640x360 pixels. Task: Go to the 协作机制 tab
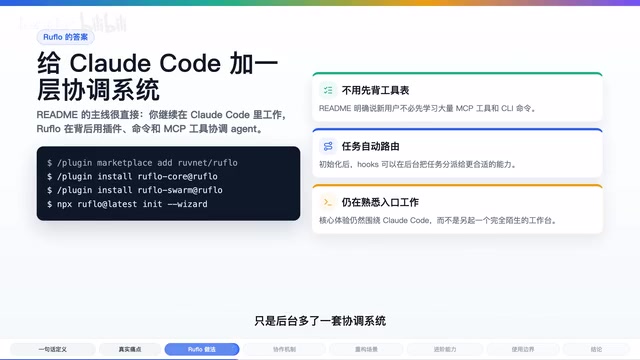click(284, 349)
